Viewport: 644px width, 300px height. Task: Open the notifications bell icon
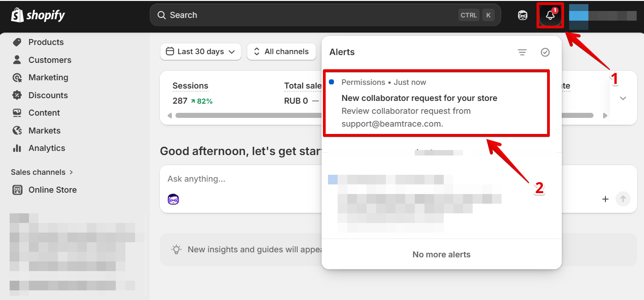[550, 16]
